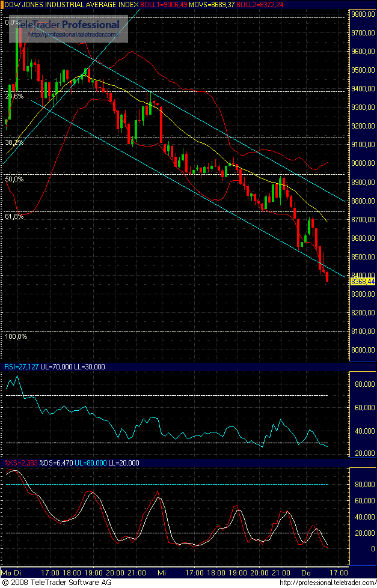This screenshot has width=377, height=588.
Task: Click the 8600,00 price axis label
Action: coord(363,238)
